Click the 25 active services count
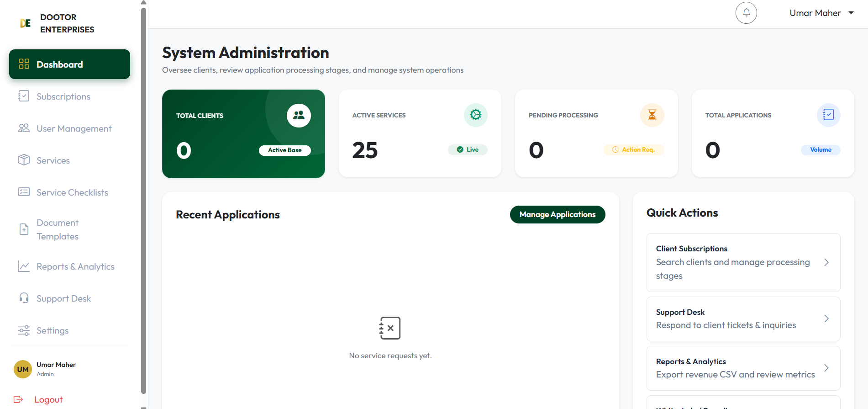Screen dimensions: 868x409 pos(365,150)
